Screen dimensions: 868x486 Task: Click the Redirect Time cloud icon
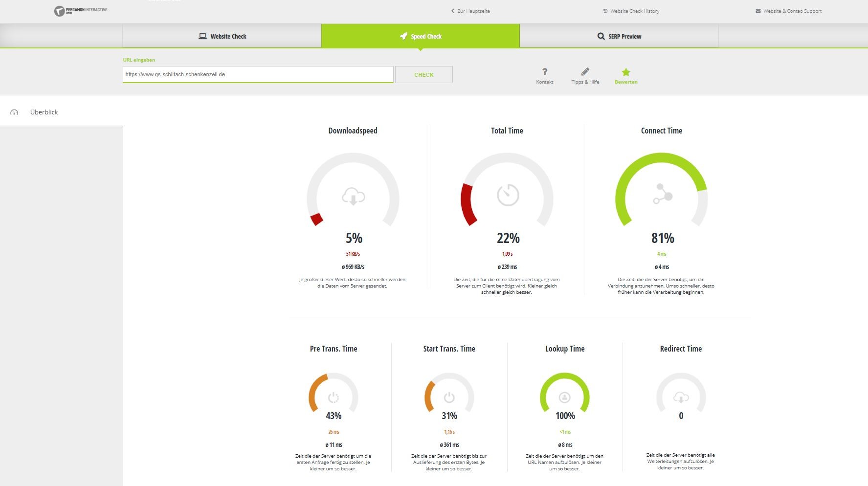[681, 398]
